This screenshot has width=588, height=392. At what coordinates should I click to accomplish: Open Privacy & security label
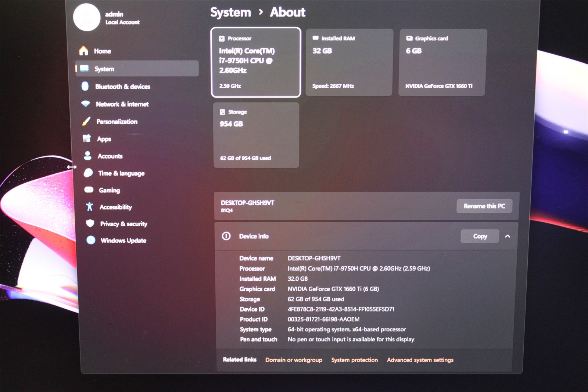click(x=124, y=224)
